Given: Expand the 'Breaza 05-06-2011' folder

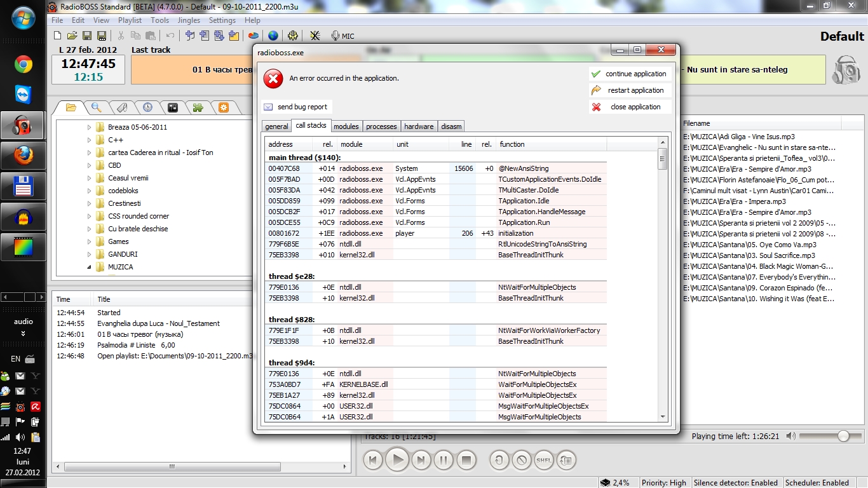Looking at the screenshot, I should (90, 127).
